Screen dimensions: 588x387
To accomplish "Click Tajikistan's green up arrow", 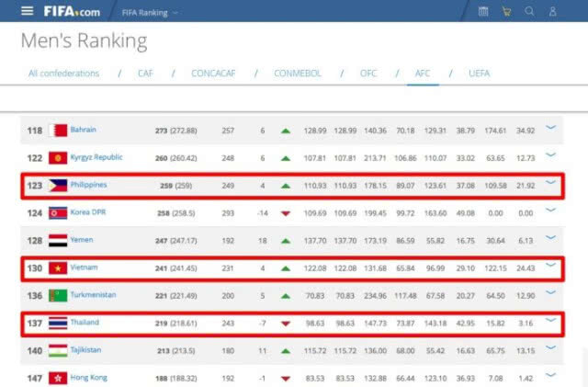I will 286,351.
